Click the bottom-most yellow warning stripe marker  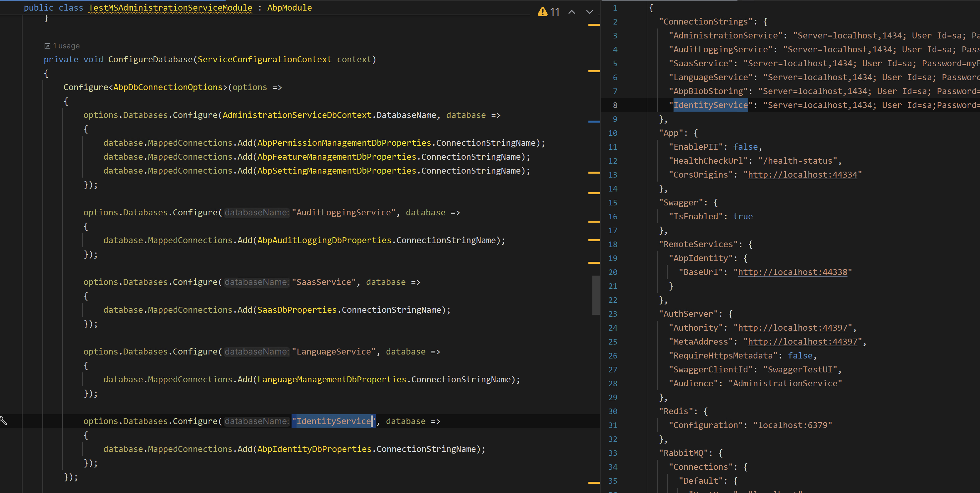tap(594, 482)
